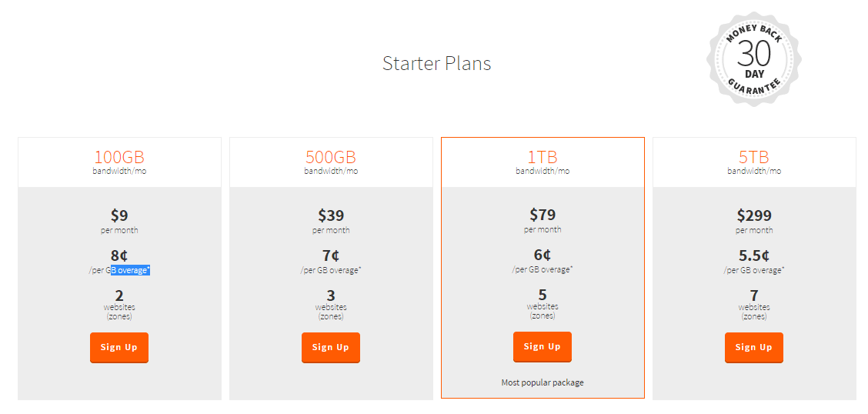Click the 7 websites (zones) figure

click(x=754, y=305)
